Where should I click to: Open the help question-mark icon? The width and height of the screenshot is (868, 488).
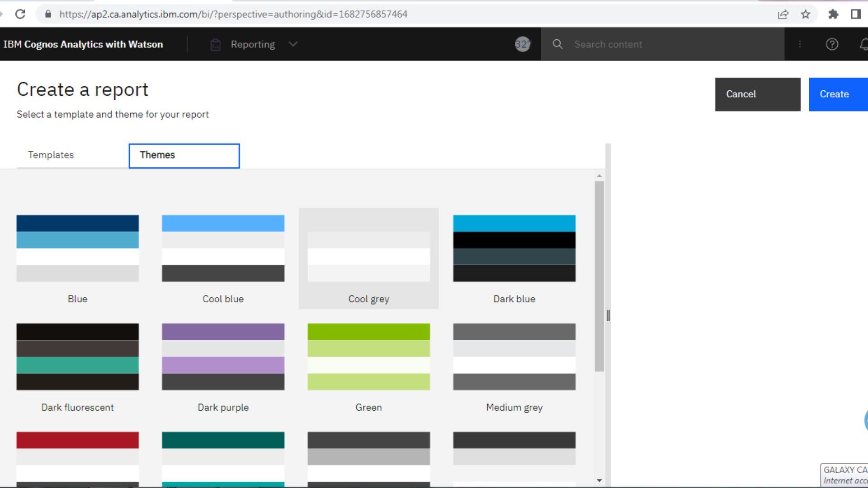pos(832,44)
